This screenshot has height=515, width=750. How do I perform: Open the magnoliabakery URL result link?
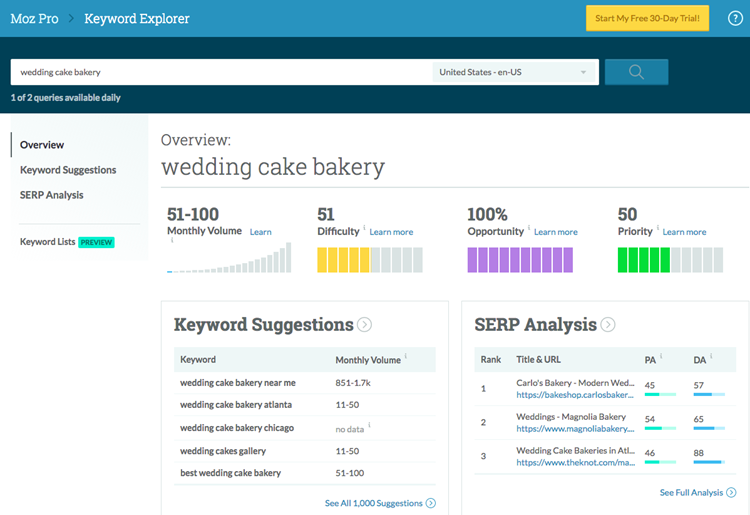click(x=575, y=429)
